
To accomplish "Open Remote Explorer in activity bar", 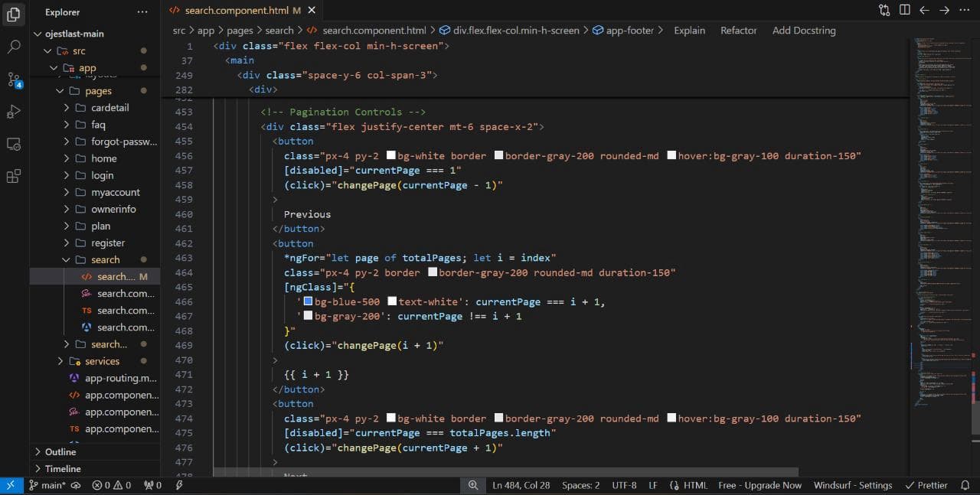I will tap(14, 144).
